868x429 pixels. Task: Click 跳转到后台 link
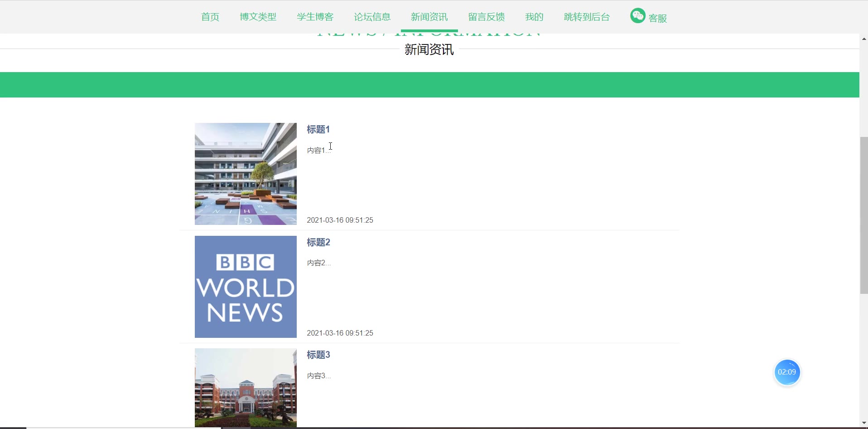587,17
